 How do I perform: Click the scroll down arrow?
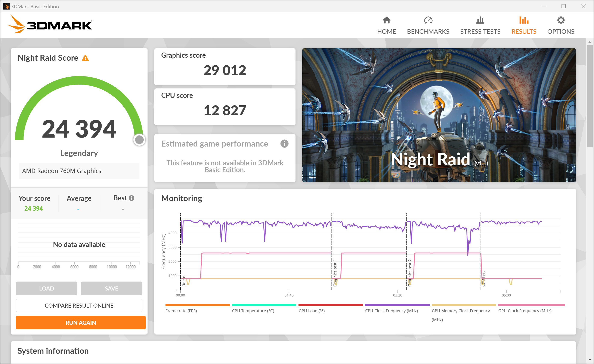590,360
